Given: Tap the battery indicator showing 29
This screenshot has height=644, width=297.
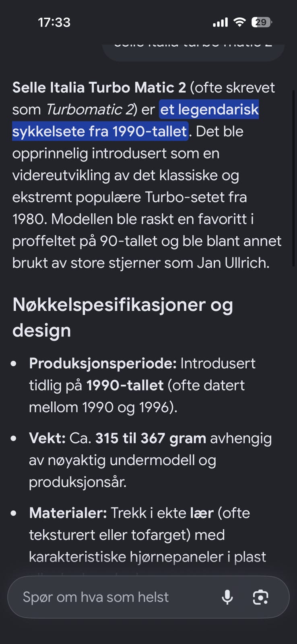Looking at the screenshot, I should 262,23.
